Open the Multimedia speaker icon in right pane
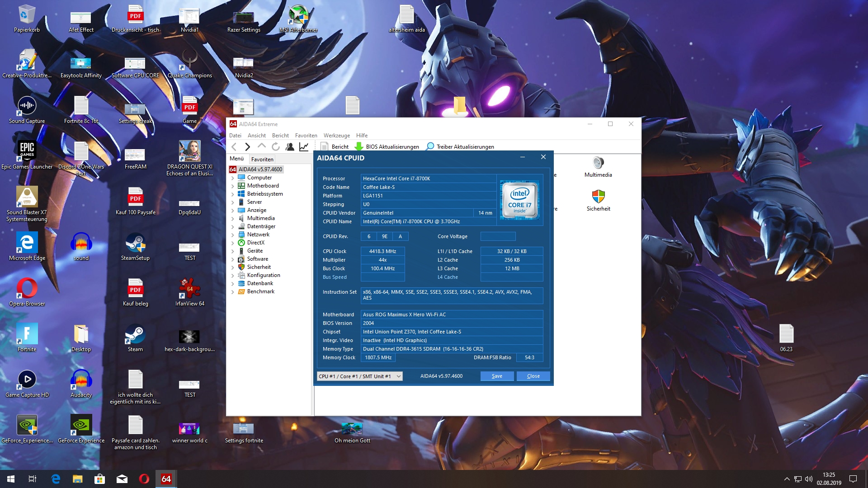The image size is (868, 488). tap(598, 163)
